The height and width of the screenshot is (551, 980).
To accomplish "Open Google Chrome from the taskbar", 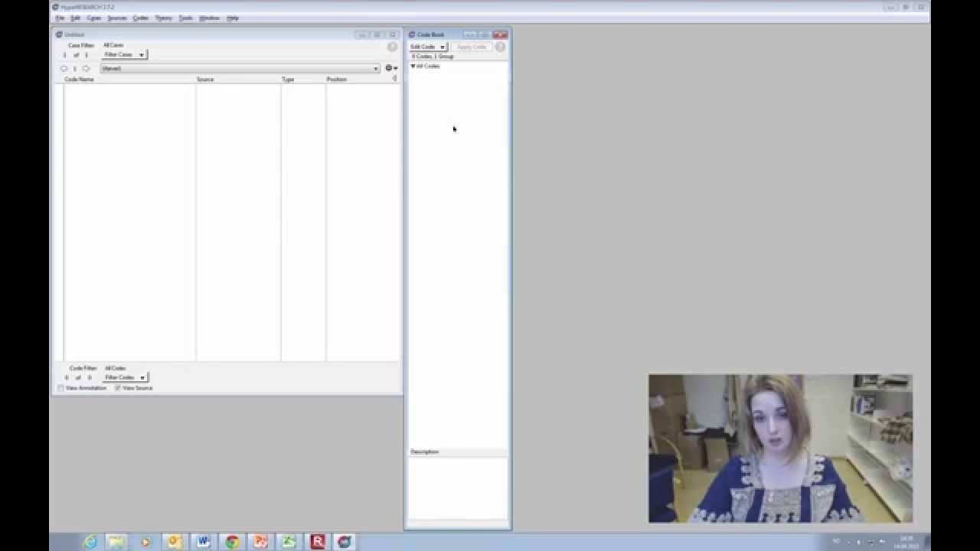I will [x=232, y=542].
